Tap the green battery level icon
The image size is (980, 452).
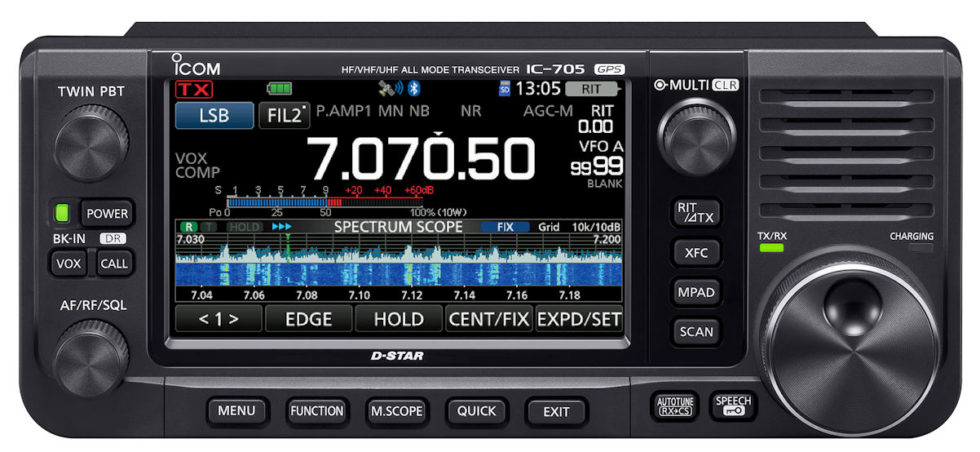tap(279, 88)
